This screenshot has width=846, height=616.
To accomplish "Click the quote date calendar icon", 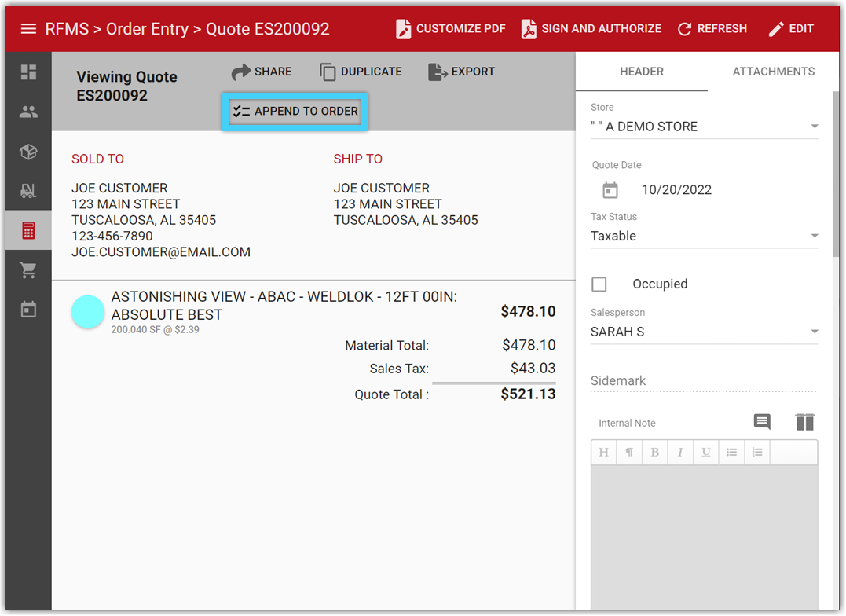I will 610,190.
